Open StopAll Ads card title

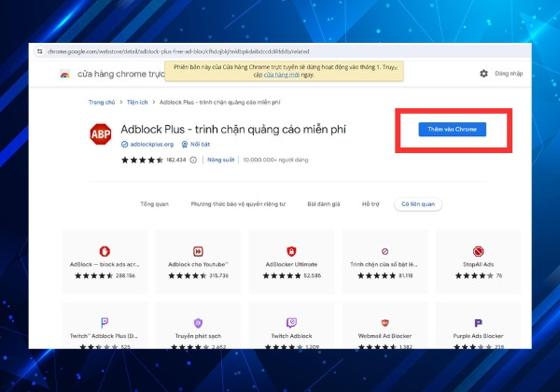478,264
